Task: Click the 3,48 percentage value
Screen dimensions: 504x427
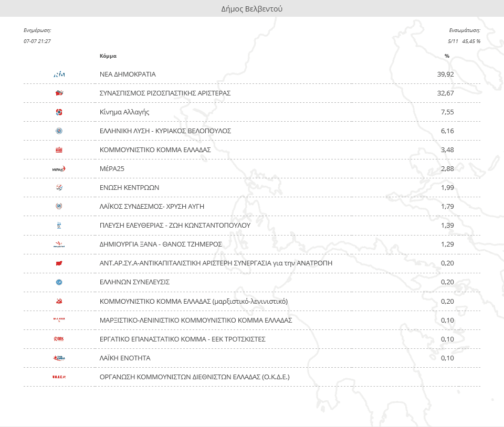Action: point(447,150)
